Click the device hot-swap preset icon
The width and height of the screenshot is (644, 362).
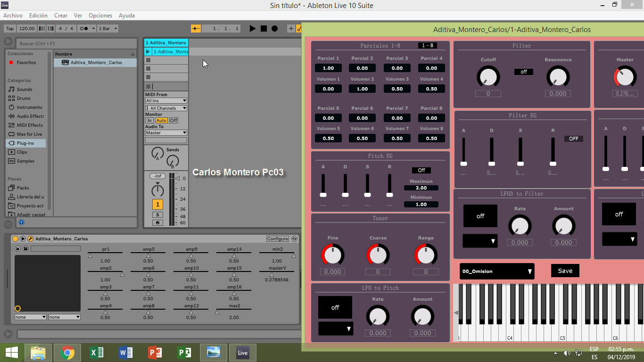click(295, 239)
